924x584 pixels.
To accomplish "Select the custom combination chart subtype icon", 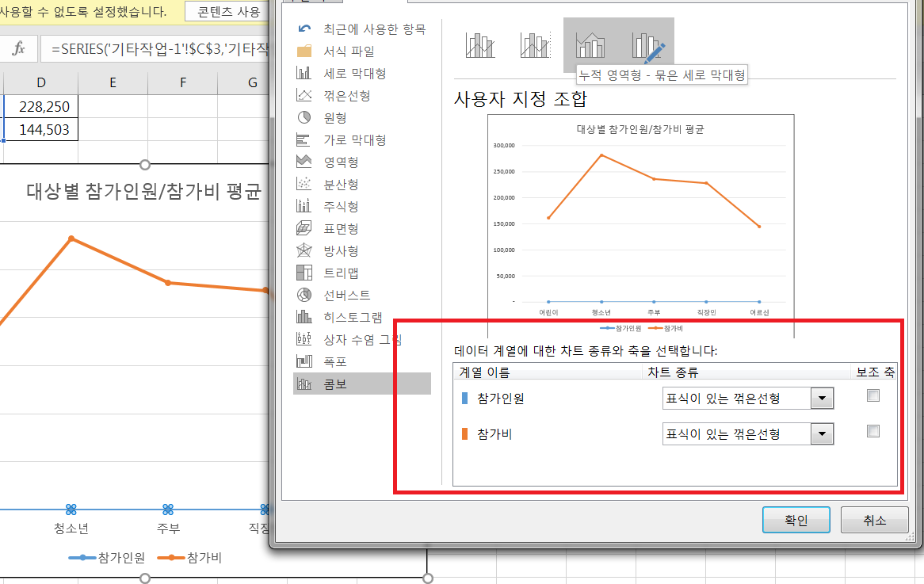I will coord(647,46).
